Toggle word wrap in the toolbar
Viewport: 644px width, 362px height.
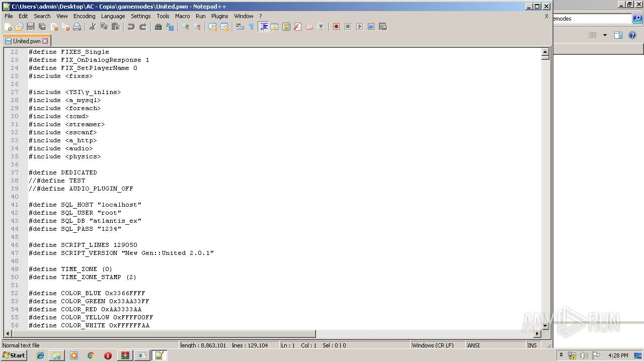pos(240,27)
